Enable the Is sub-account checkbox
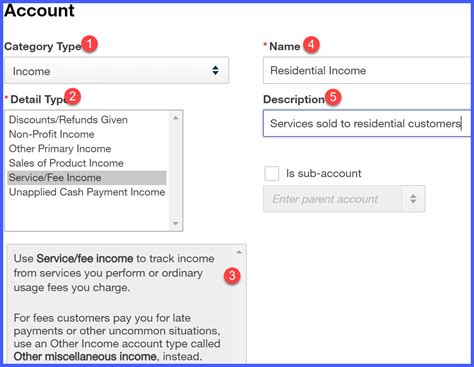Image resolution: width=474 pixels, height=367 pixels. point(272,174)
